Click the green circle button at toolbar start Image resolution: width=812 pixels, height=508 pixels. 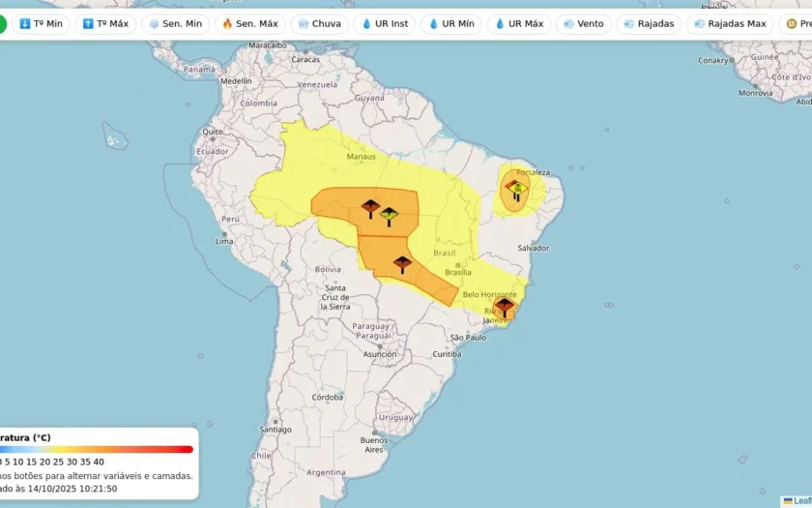tap(3, 24)
